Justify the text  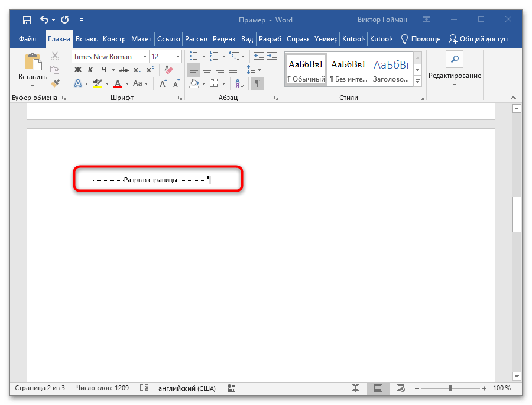coord(233,70)
